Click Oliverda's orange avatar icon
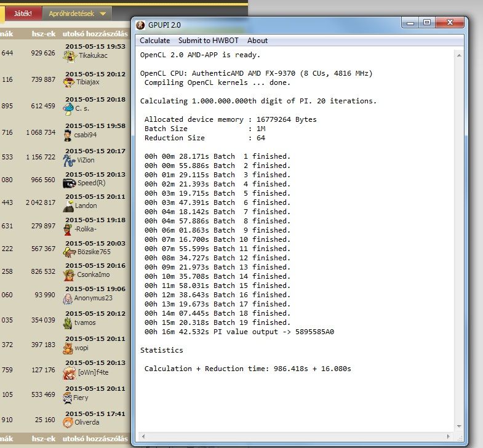The width and height of the screenshot is (483, 448). [x=68, y=423]
